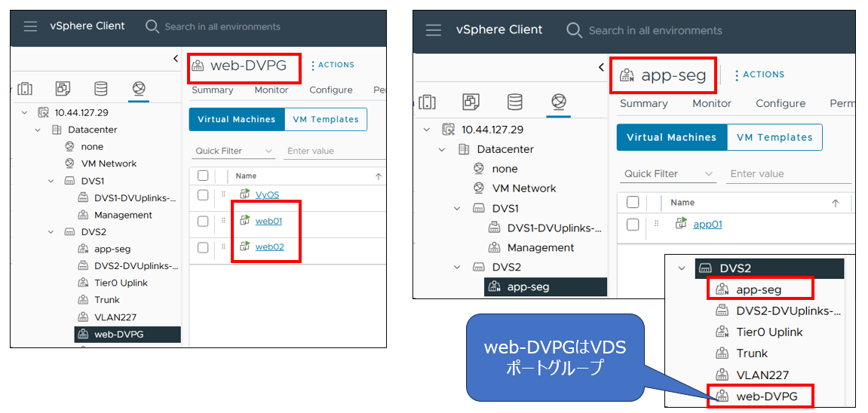
Task: Open hamburger menu in app-seg window
Action: point(434,30)
